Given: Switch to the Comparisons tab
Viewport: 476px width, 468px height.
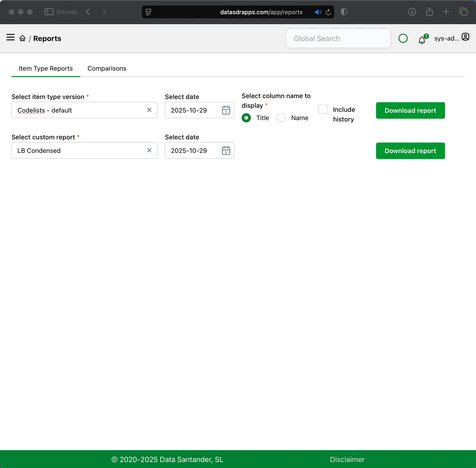Looking at the screenshot, I should coord(107,68).
